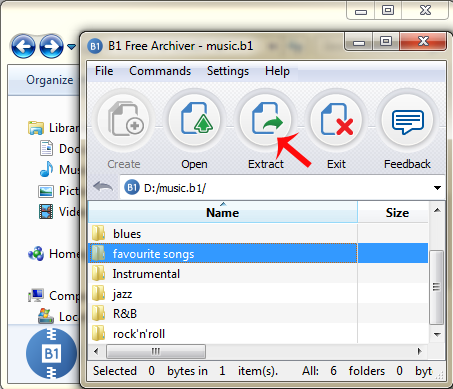This screenshot has width=453, height=389.
Task: Click the rock'n'roll folder icon
Action: 99,333
